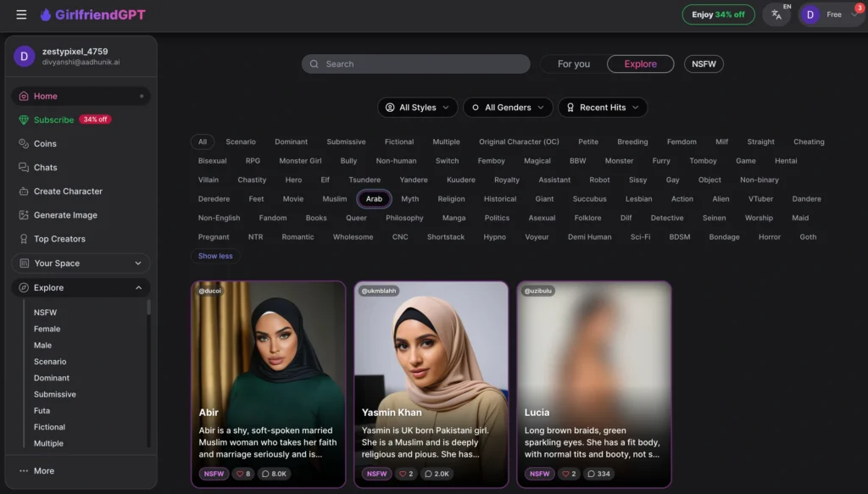Click the heart count on Yasmin Khan card
This screenshot has height=494, width=868.
406,474
